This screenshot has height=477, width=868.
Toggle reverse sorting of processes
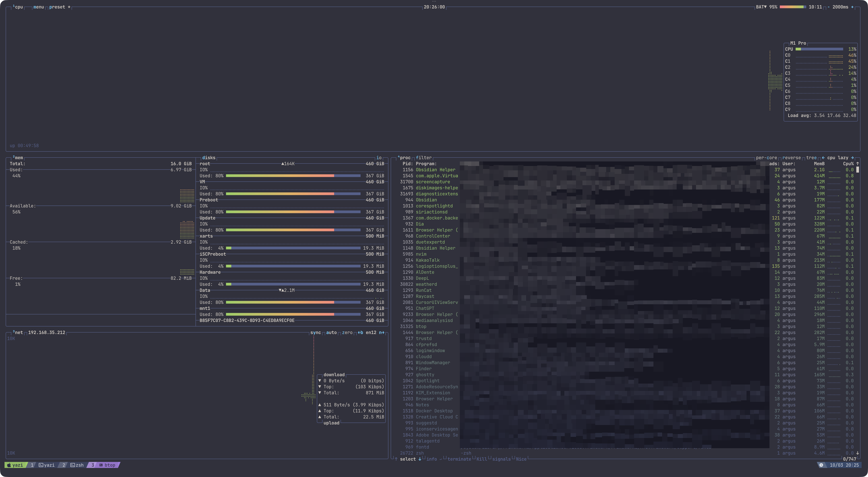[791, 158]
